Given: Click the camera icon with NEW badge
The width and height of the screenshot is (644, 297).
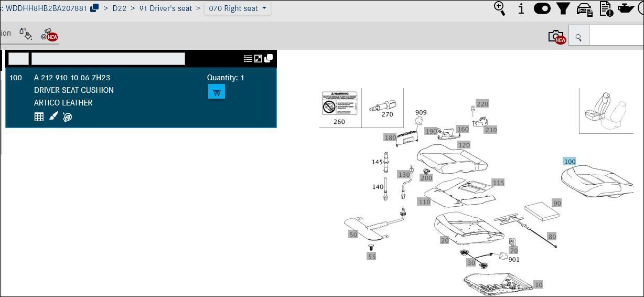Looking at the screenshot, I should click(556, 36).
